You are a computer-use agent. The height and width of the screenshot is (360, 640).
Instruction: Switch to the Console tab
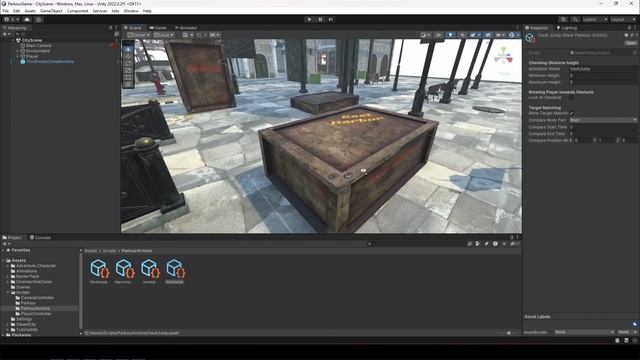(40, 237)
